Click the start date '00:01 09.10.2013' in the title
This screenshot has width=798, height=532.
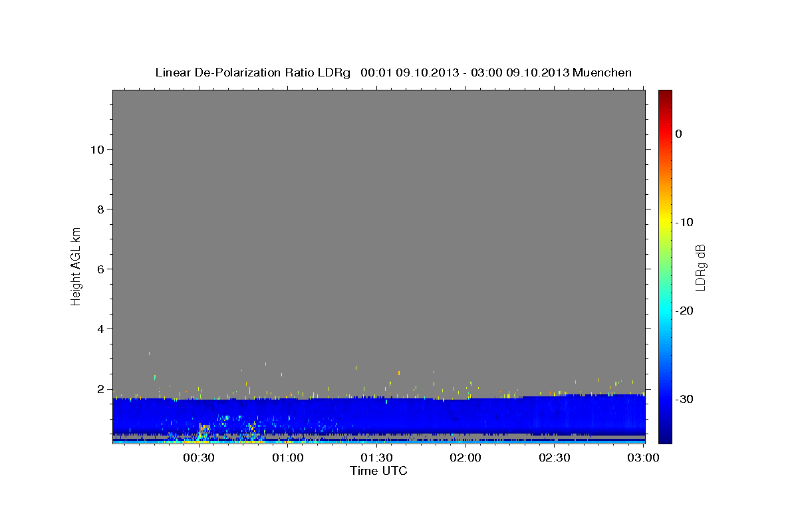(x=410, y=72)
